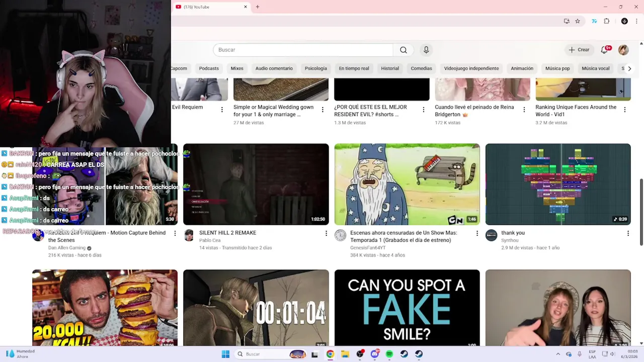Select Videojuego independiente chip
The height and width of the screenshot is (362, 644).
[x=471, y=68]
